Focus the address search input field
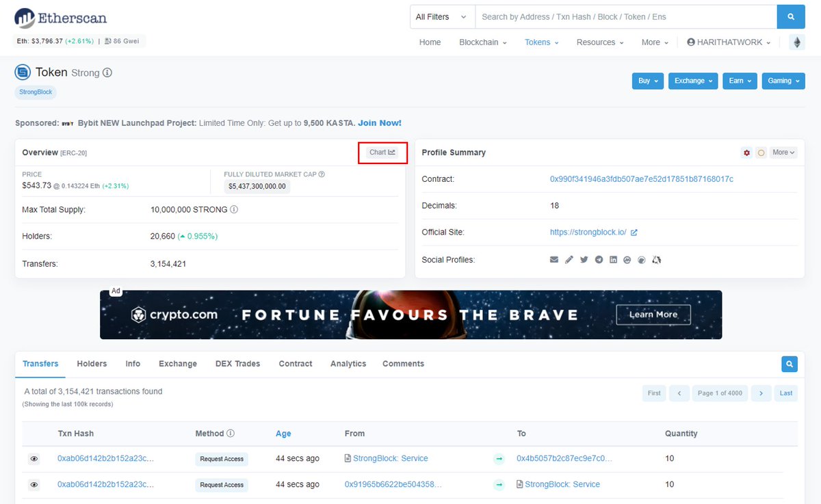The image size is (821, 504). (626, 16)
